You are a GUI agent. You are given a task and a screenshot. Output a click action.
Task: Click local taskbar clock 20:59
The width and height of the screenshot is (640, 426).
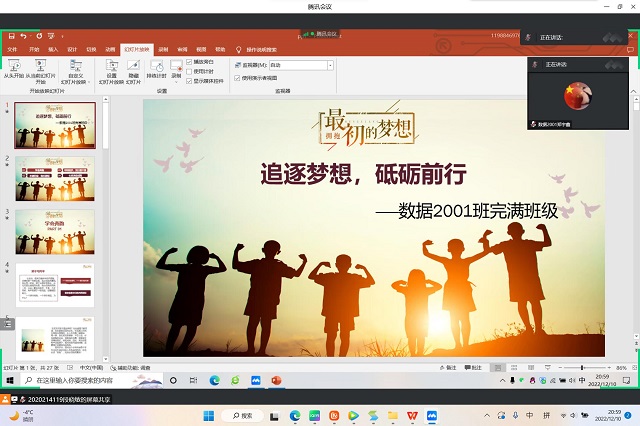[608, 416]
